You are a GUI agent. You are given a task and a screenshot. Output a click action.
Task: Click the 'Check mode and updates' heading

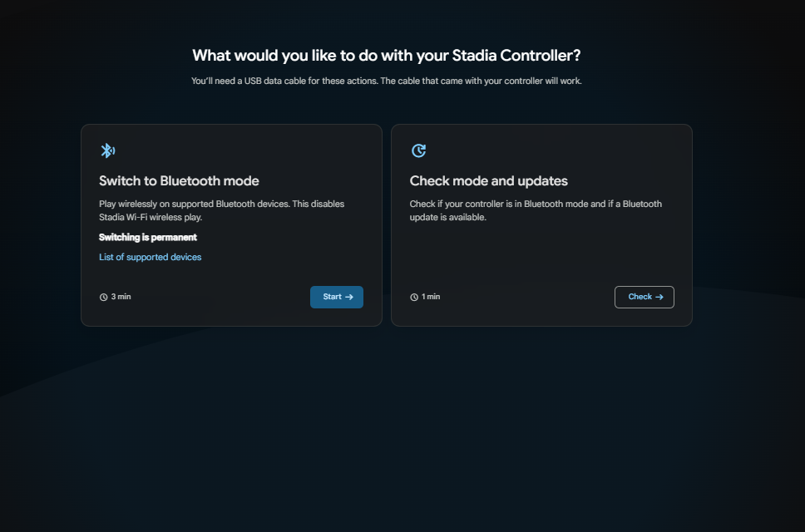pos(488,180)
